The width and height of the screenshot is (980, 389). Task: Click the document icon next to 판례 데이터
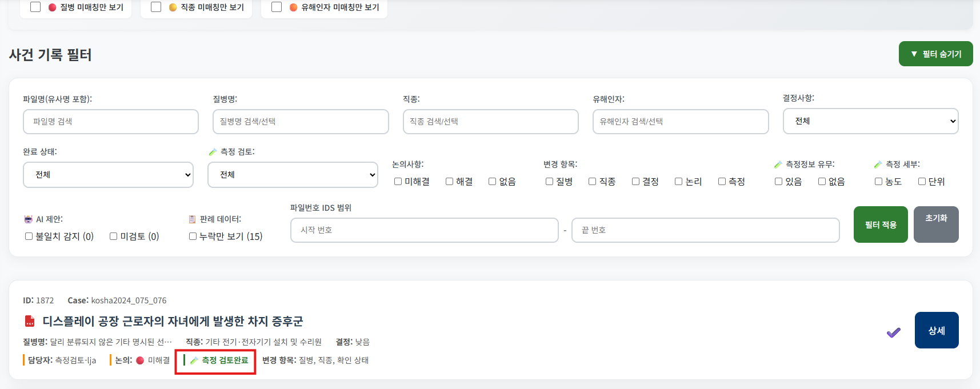tap(193, 219)
